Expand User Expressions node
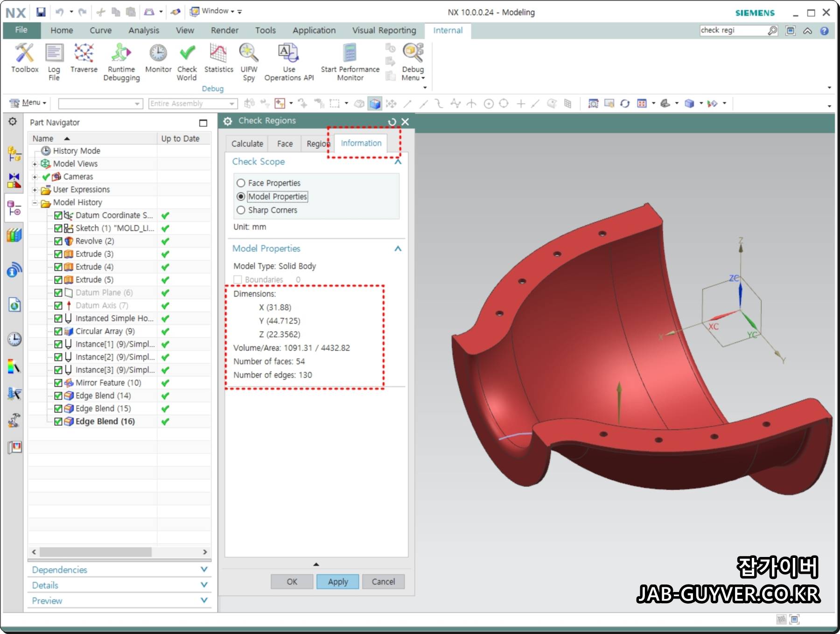Viewport: 840px width, 634px height. (35, 190)
